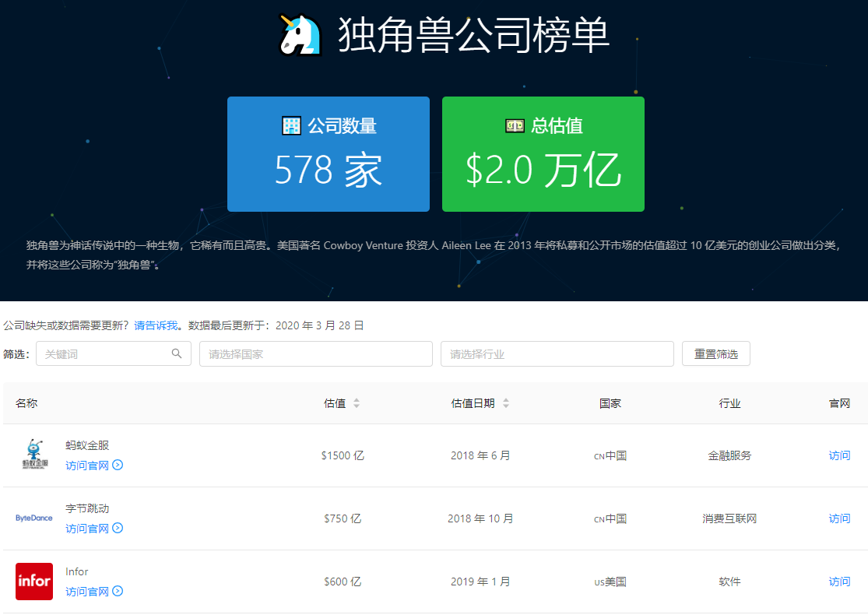Click the 名称 column header

pyautogui.click(x=26, y=403)
